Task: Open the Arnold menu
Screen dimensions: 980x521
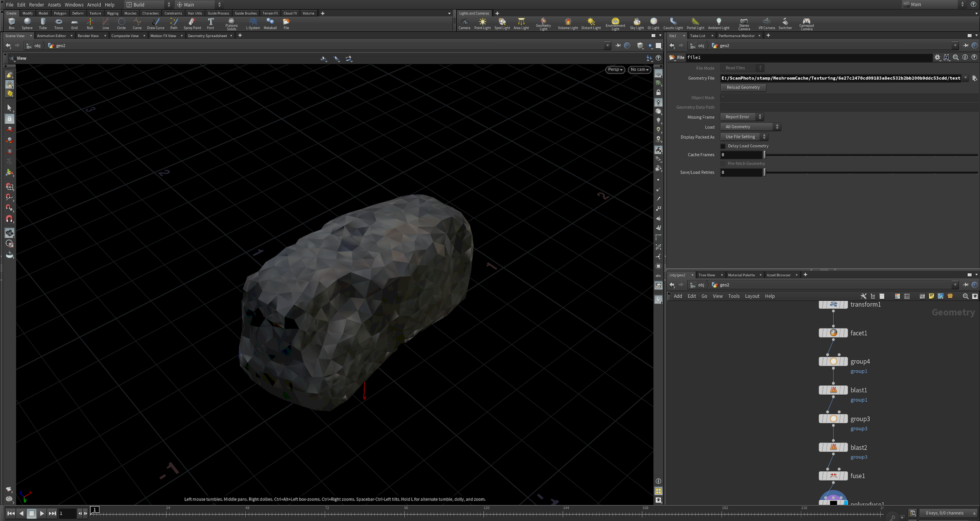Action: [x=94, y=5]
